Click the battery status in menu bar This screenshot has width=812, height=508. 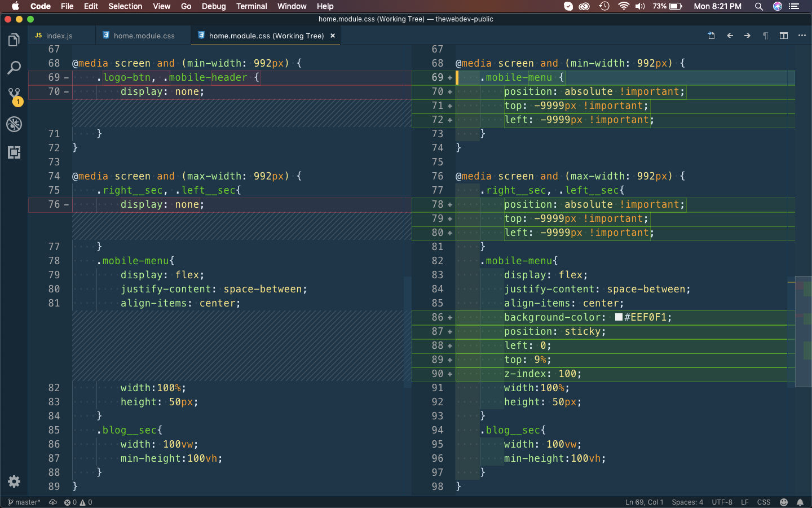tap(668, 6)
